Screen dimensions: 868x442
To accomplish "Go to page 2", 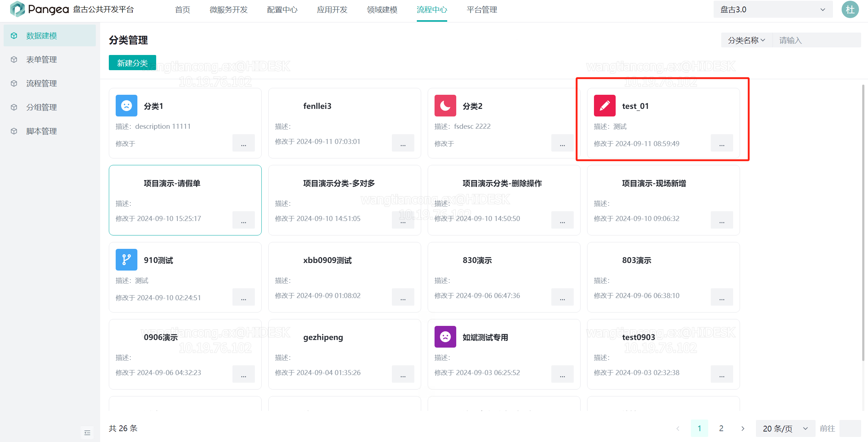I will click(721, 428).
